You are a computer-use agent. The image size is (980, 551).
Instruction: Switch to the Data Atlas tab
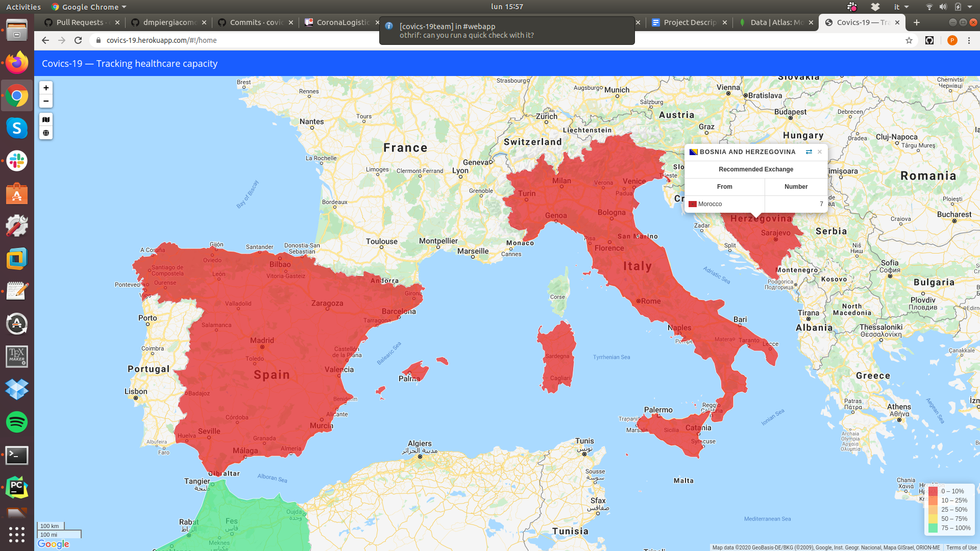775,22
